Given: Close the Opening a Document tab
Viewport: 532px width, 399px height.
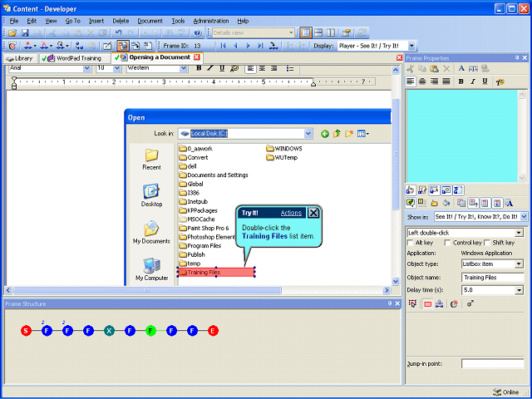Looking at the screenshot, I should click(x=197, y=57).
